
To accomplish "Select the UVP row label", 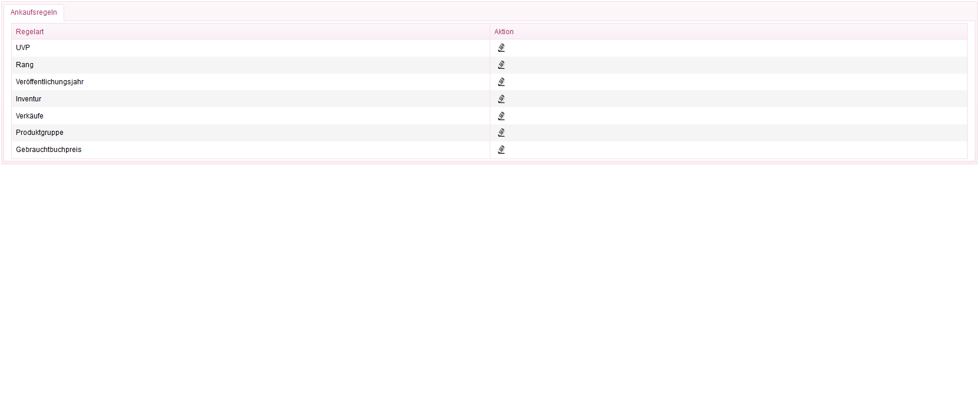I will click(23, 48).
